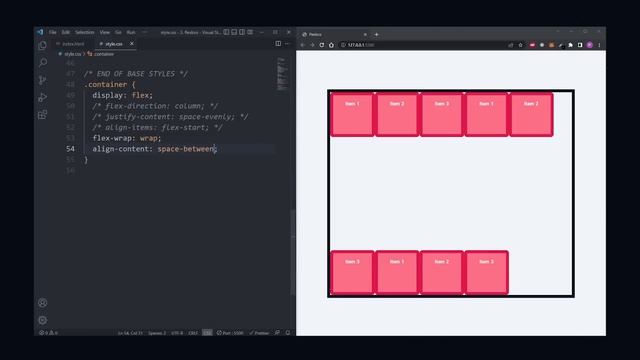Click the browser back button
The width and height of the screenshot is (640, 360).
pyautogui.click(x=302, y=45)
